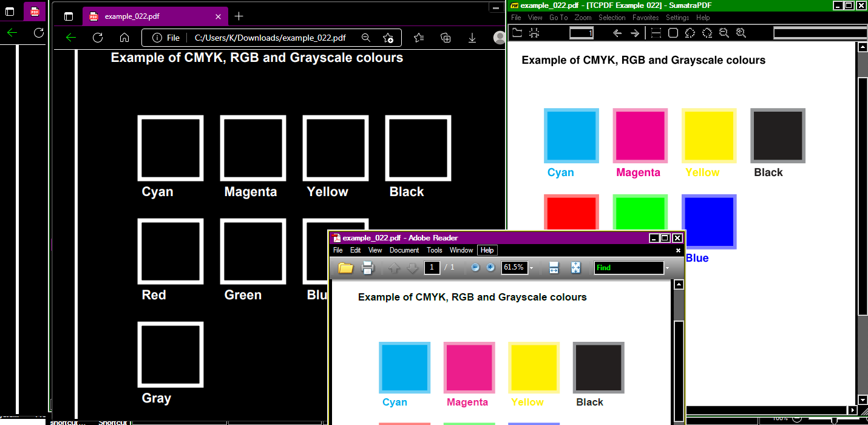
Task: Open Document menu in Adobe Reader
Action: tap(404, 250)
